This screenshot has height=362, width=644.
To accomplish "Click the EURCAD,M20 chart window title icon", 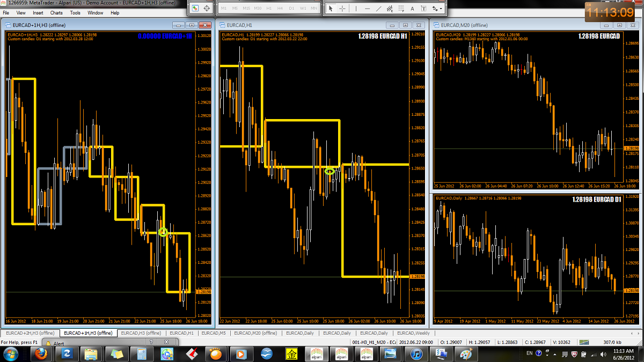I will tap(437, 25).
